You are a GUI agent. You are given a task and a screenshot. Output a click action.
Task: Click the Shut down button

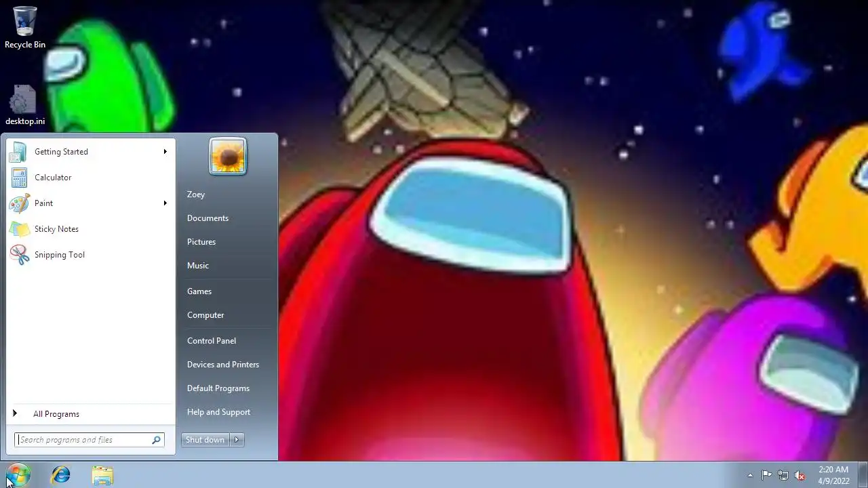[x=205, y=440]
